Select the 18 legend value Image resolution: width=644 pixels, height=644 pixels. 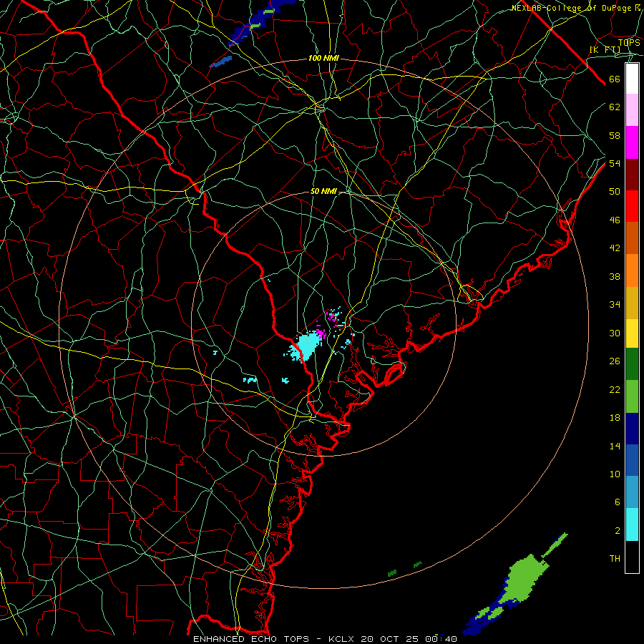click(x=615, y=418)
